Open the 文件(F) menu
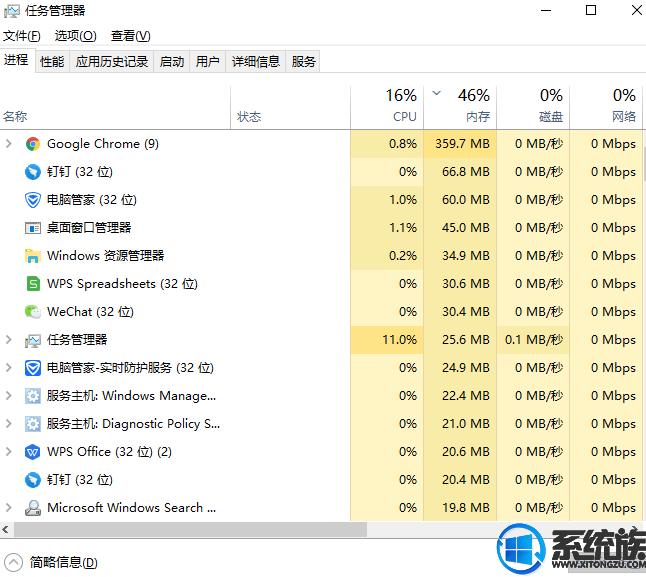The image size is (646, 577). [22, 36]
